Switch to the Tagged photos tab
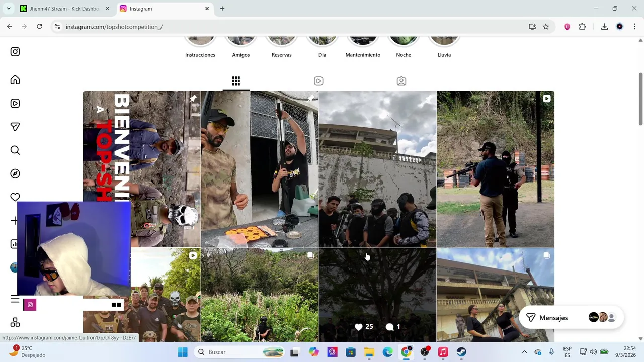644x362 pixels. pos(401,81)
